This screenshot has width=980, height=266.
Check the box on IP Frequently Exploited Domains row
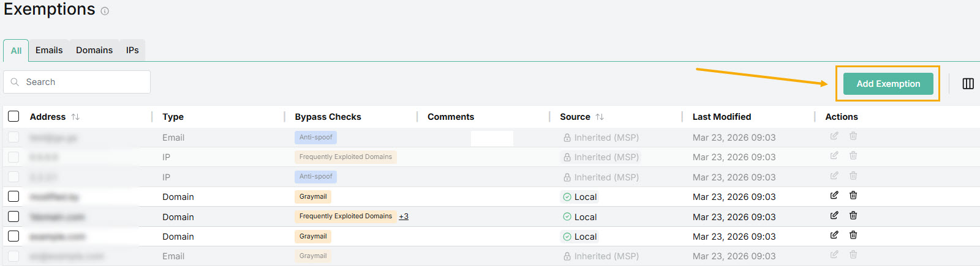coord(13,157)
